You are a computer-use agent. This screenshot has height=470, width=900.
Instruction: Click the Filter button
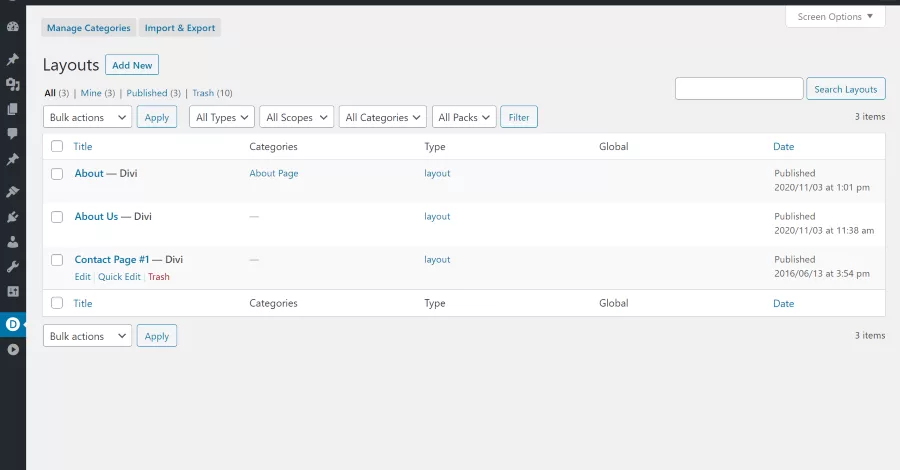(x=519, y=117)
